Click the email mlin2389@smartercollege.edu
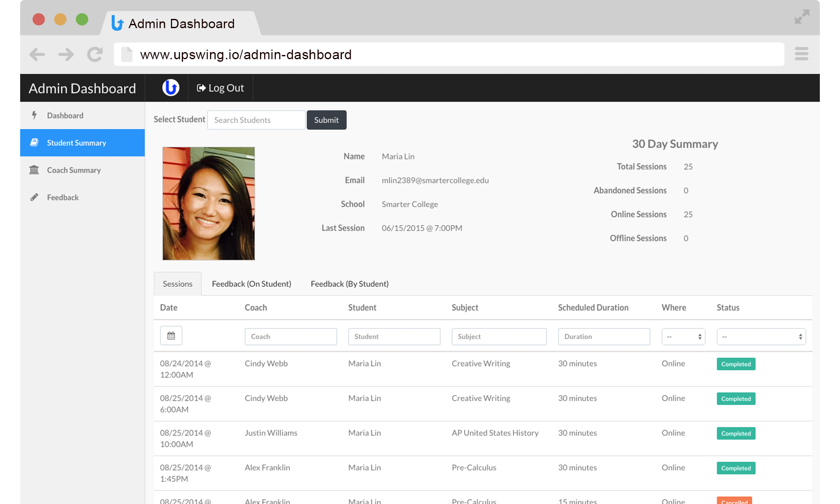840x504 pixels. click(x=435, y=180)
